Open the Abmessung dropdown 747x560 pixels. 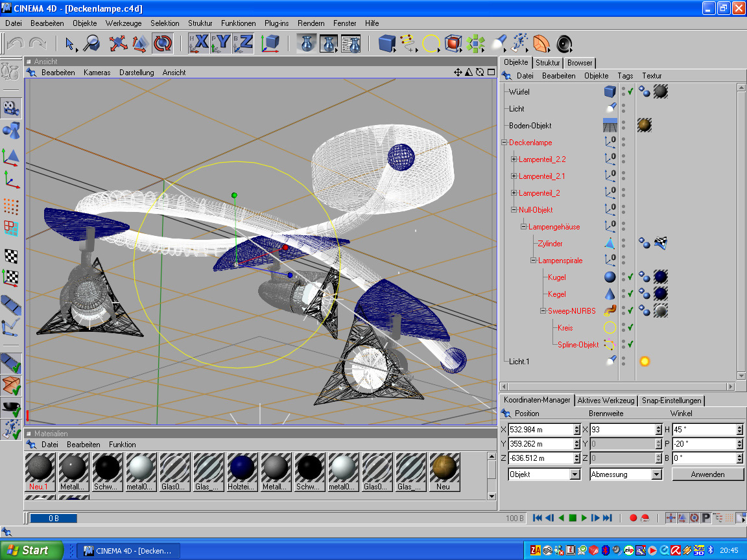626,474
